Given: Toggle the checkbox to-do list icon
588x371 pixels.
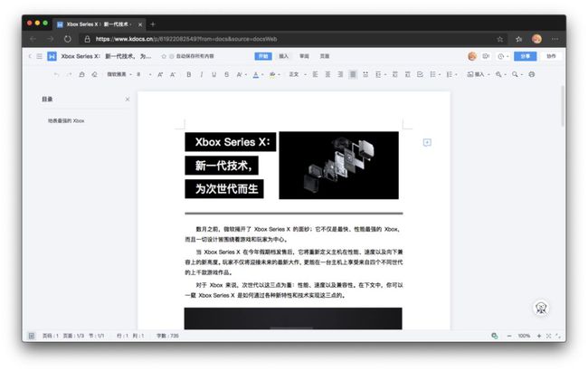Looking at the screenshot, I should 420,74.
